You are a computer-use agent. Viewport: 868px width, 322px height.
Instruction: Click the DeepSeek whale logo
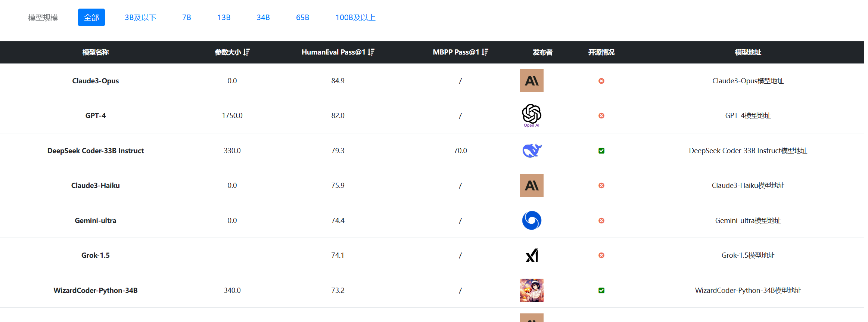532,151
